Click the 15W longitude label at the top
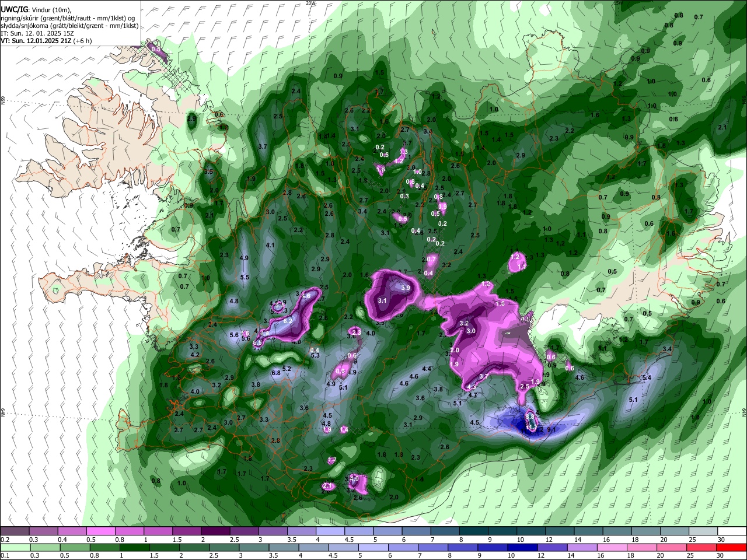 coord(617,3)
